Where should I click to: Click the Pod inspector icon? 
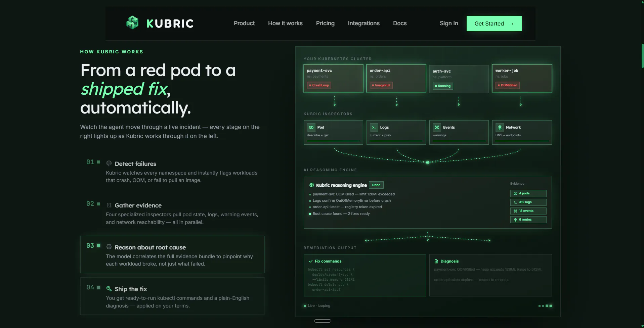[311, 127]
